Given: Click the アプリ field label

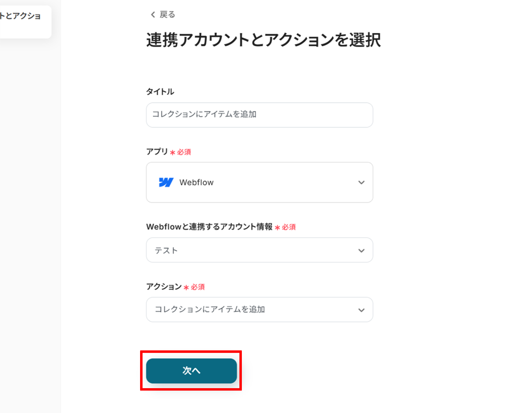Looking at the screenshot, I should click(157, 152).
